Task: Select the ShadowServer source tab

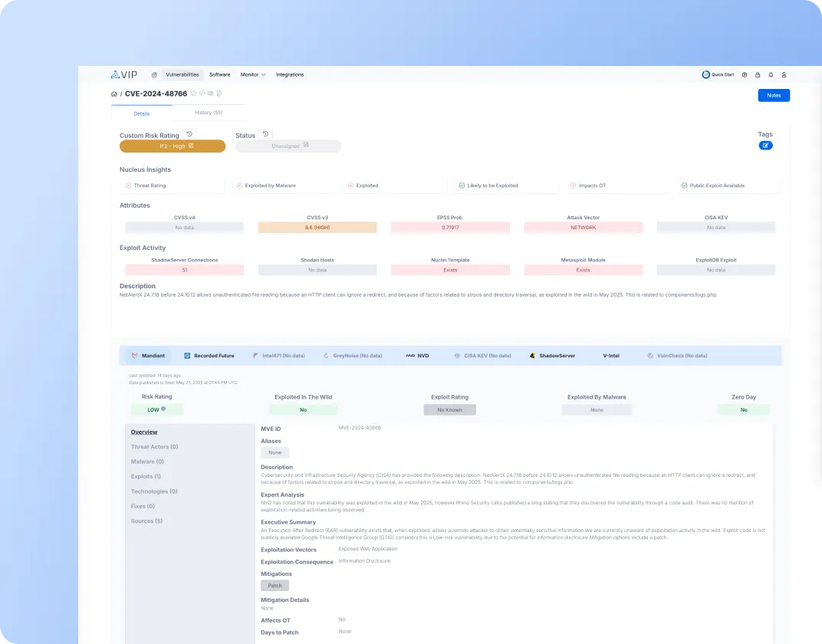Action: click(x=552, y=356)
